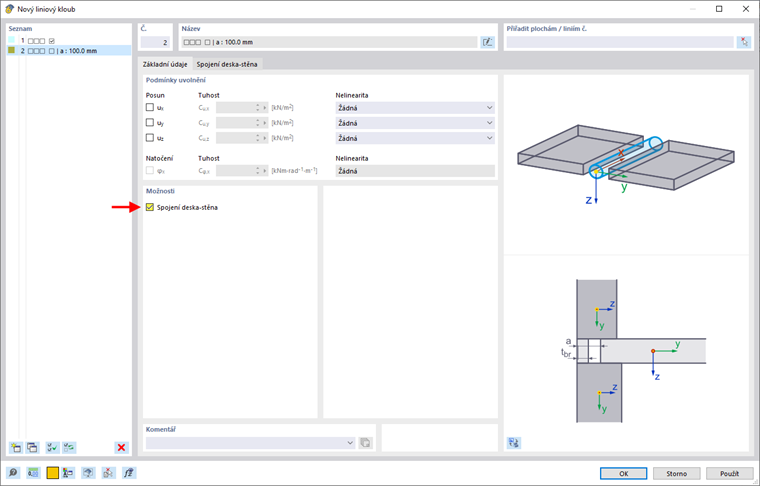Create a new line hinge in list

click(16, 447)
